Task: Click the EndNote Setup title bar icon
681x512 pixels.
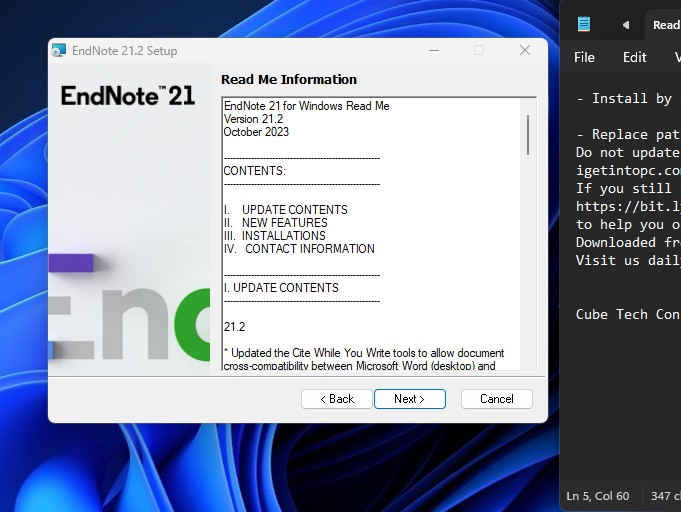Action: click(59, 51)
